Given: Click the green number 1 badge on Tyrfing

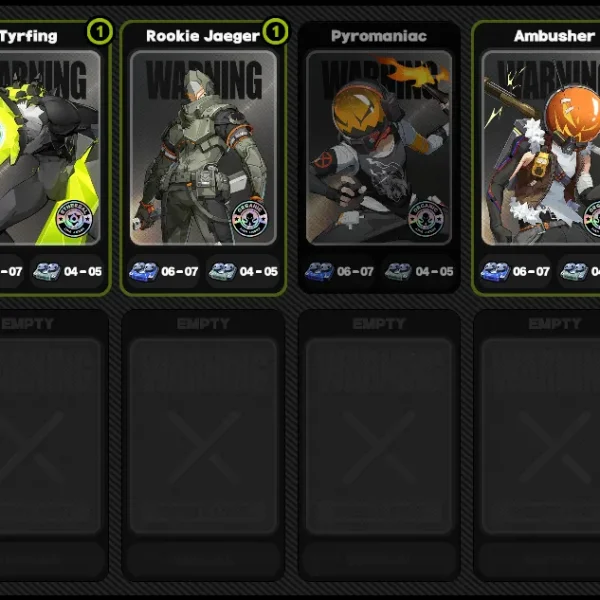Looking at the screenshot, I should point(100,31).
